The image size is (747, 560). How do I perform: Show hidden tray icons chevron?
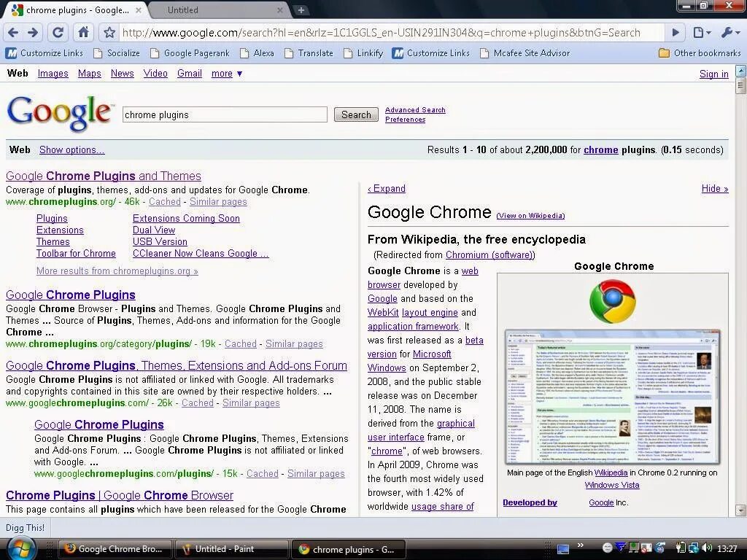click(580, 545)
